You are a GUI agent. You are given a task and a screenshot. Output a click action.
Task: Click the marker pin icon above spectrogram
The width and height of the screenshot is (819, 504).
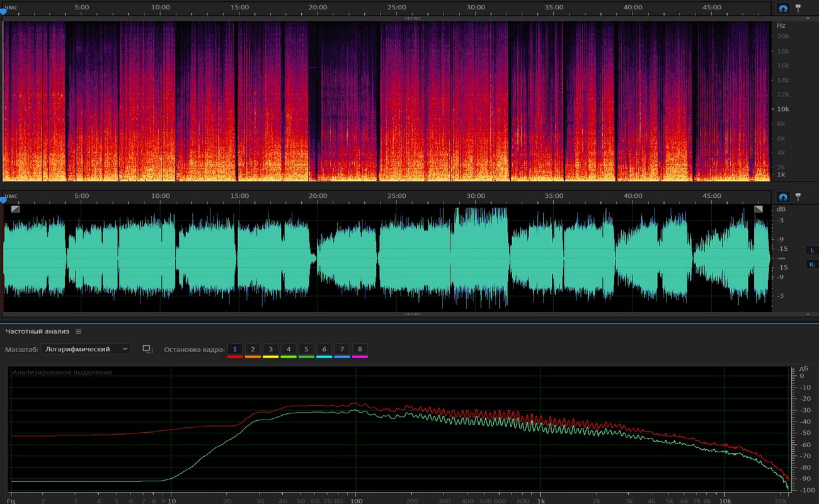click(798, 9)
